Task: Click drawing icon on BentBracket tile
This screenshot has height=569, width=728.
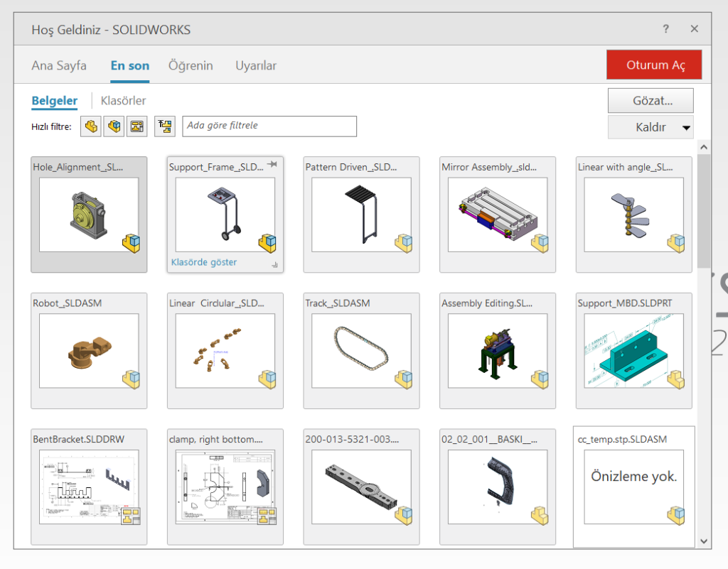Action: [x=130, y=516]
